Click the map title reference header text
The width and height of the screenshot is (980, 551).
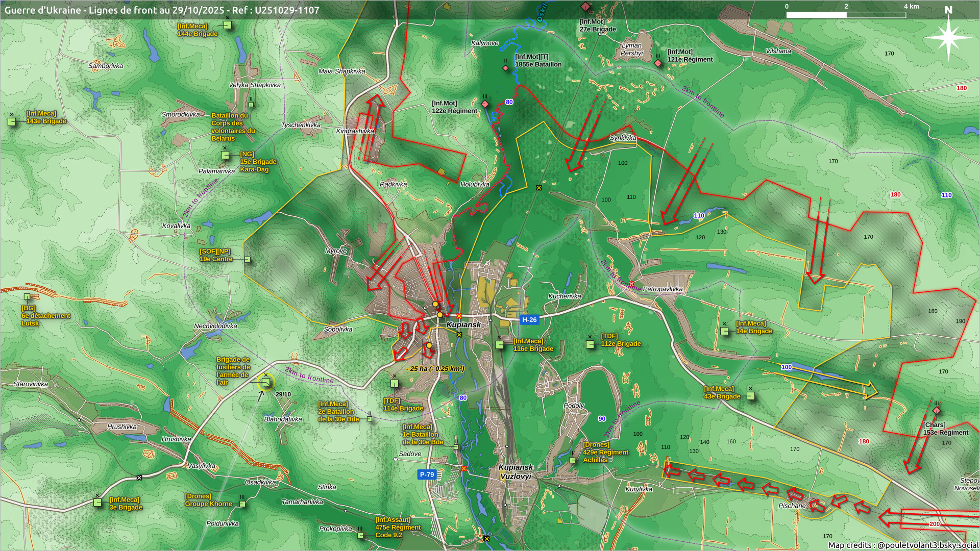(162, 10)
